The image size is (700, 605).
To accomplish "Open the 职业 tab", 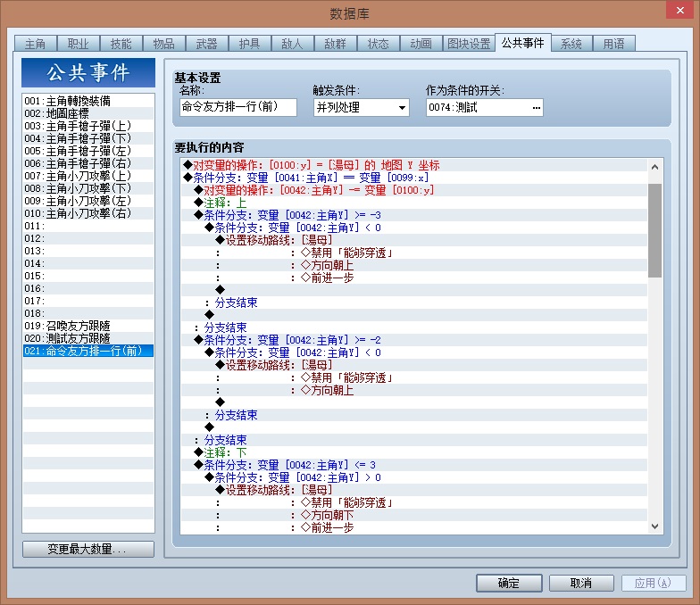I will point(79,44).
